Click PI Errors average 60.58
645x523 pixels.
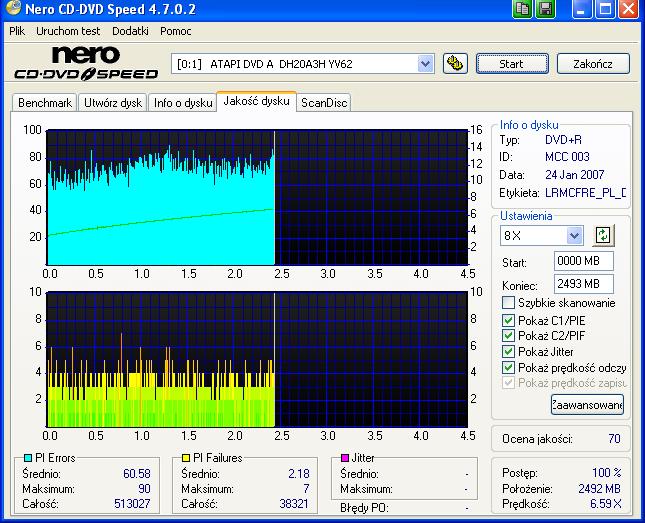click(x=137, y=474)
